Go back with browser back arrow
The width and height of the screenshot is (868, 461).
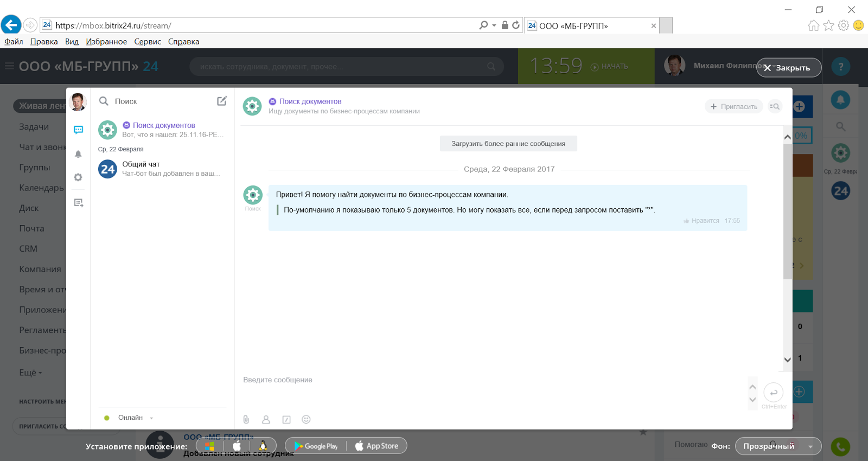tap(11, 25)
